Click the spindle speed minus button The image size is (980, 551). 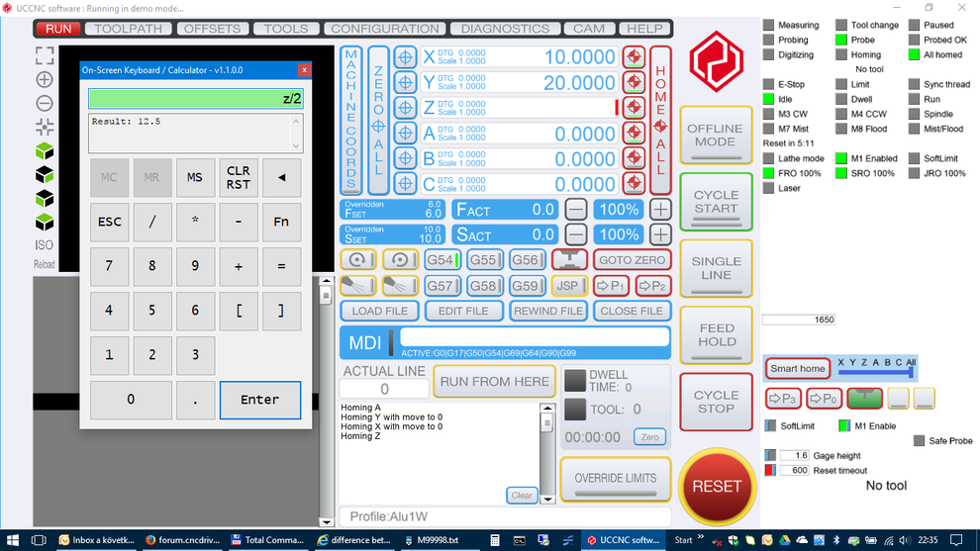[576, 234]
